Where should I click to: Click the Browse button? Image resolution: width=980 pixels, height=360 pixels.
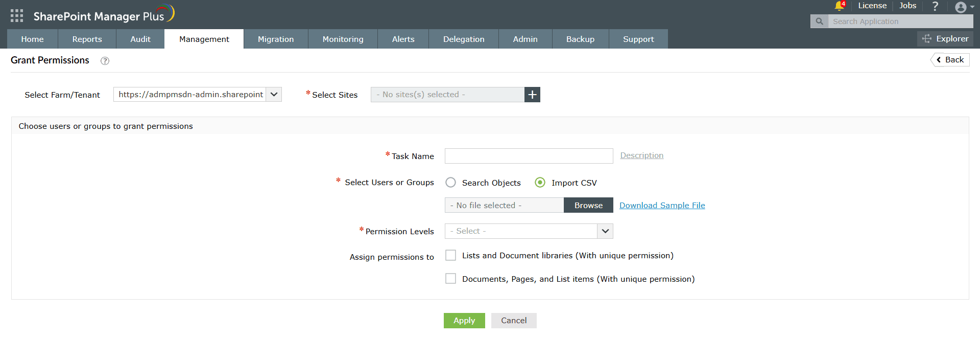pos(588,205)
